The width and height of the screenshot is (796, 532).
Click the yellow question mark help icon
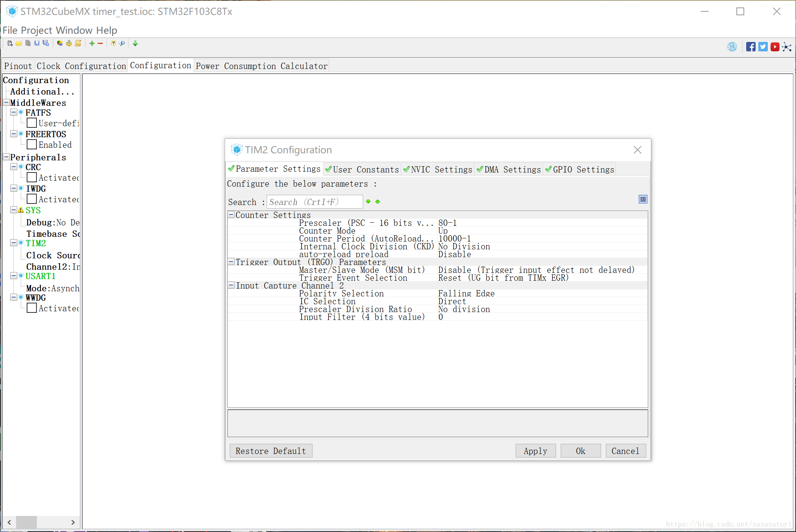point(113,44)
